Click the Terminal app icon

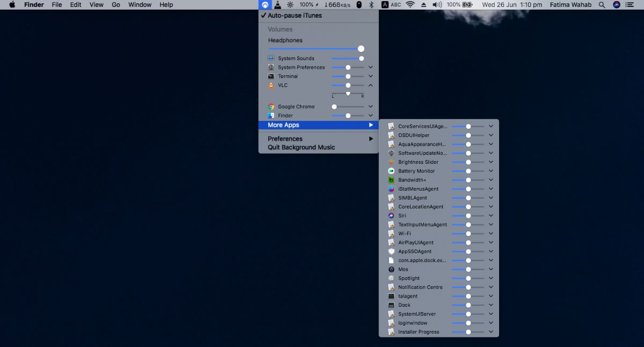coord(272,76)
